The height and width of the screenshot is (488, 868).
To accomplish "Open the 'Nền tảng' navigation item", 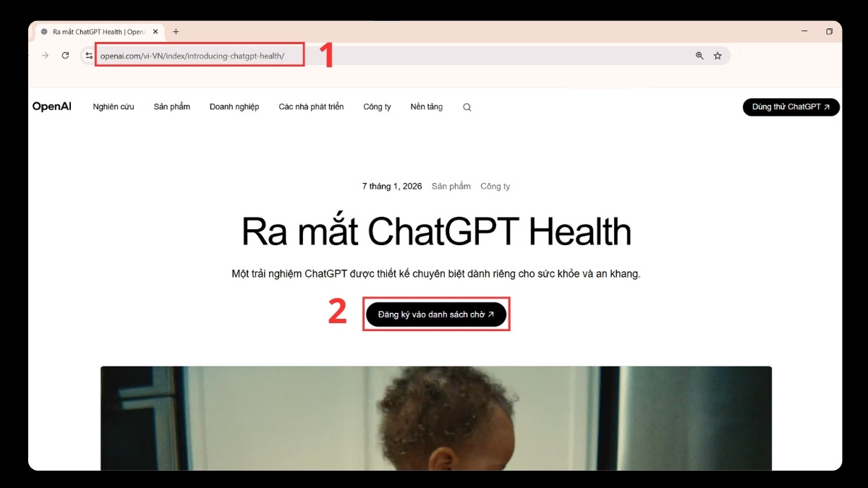I will [426, 106].
